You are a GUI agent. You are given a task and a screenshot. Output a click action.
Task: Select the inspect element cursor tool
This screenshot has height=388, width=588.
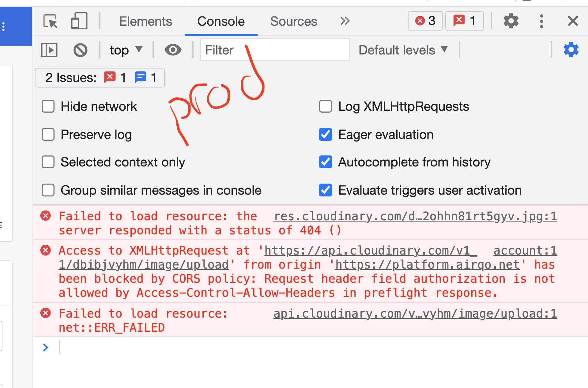[50, 21]
